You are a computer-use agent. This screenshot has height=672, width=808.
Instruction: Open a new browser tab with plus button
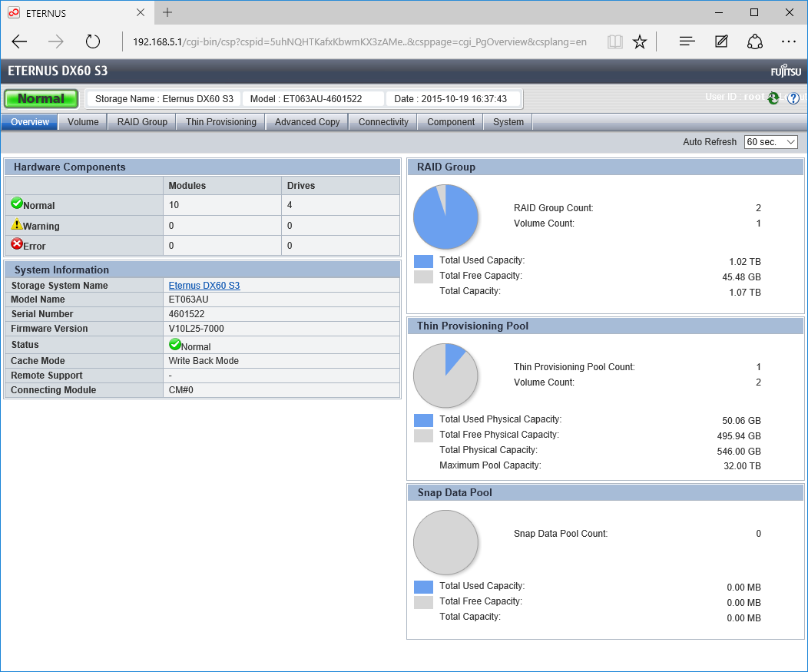167,12
